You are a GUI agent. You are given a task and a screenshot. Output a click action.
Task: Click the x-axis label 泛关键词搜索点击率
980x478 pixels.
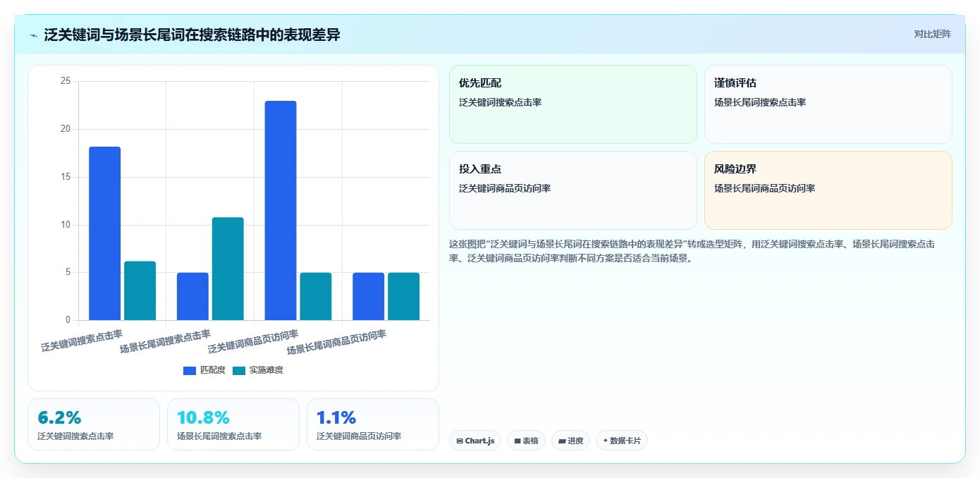click(82, 341)
